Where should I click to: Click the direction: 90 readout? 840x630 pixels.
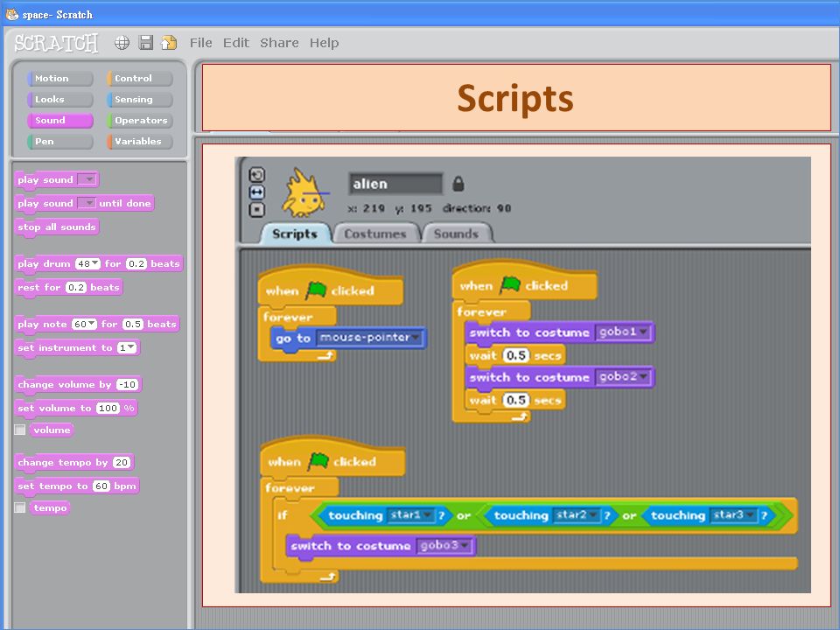click(x=477, y=208)
